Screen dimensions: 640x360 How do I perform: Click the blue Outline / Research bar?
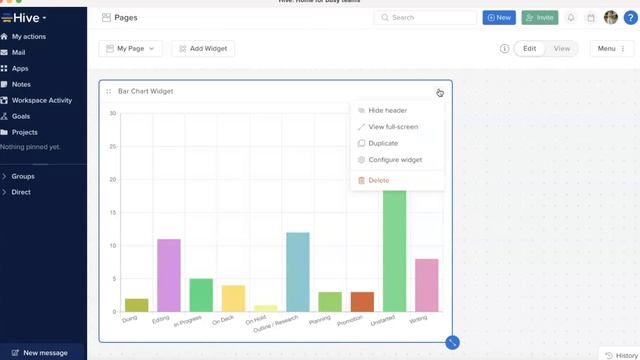click(x=298, y=272)
